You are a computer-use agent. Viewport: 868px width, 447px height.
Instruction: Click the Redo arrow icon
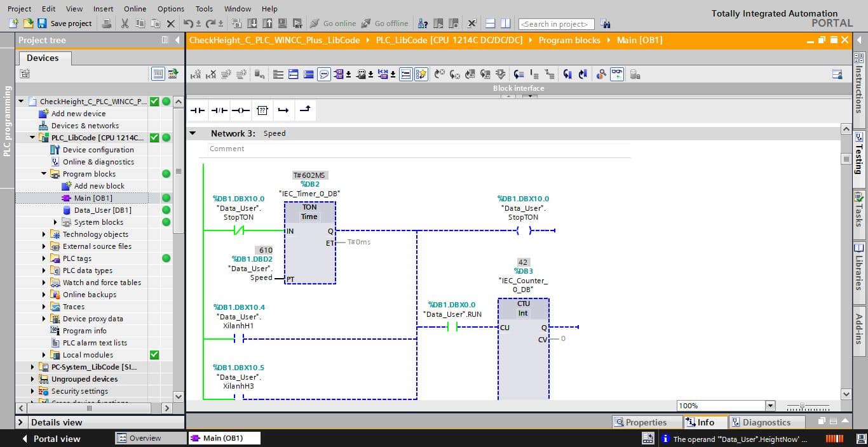210,23
